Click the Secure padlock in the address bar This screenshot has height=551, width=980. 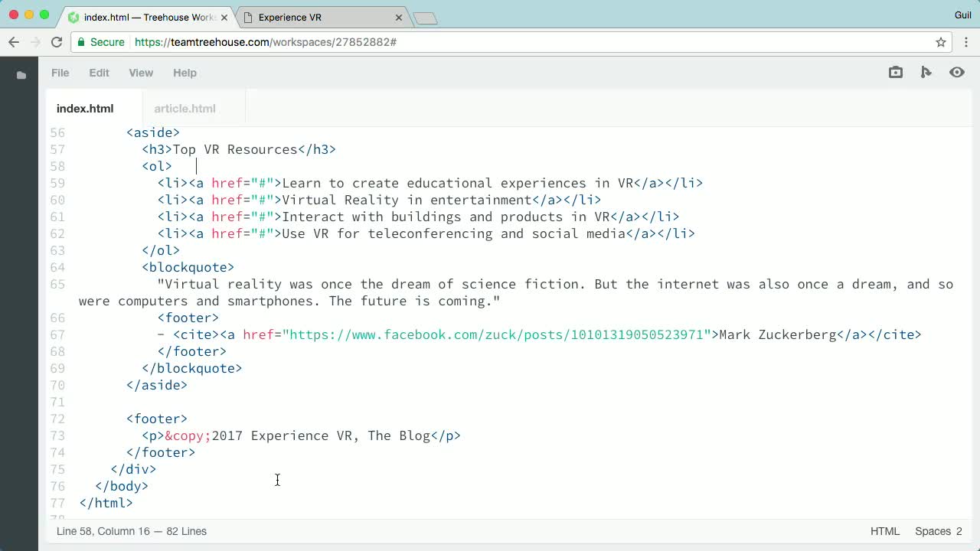pos(81,42)
